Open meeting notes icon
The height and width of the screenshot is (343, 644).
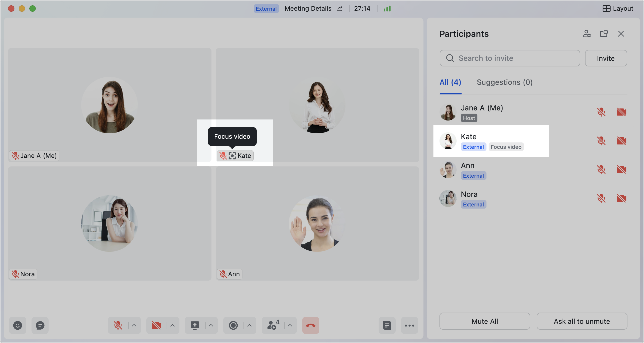click(x=387, y=325)
